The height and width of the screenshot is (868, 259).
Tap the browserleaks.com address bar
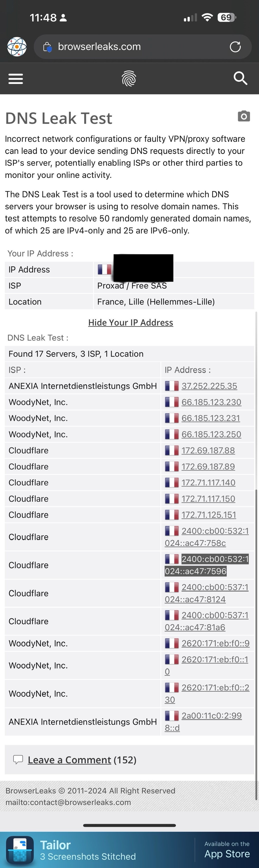click(134, 47)
